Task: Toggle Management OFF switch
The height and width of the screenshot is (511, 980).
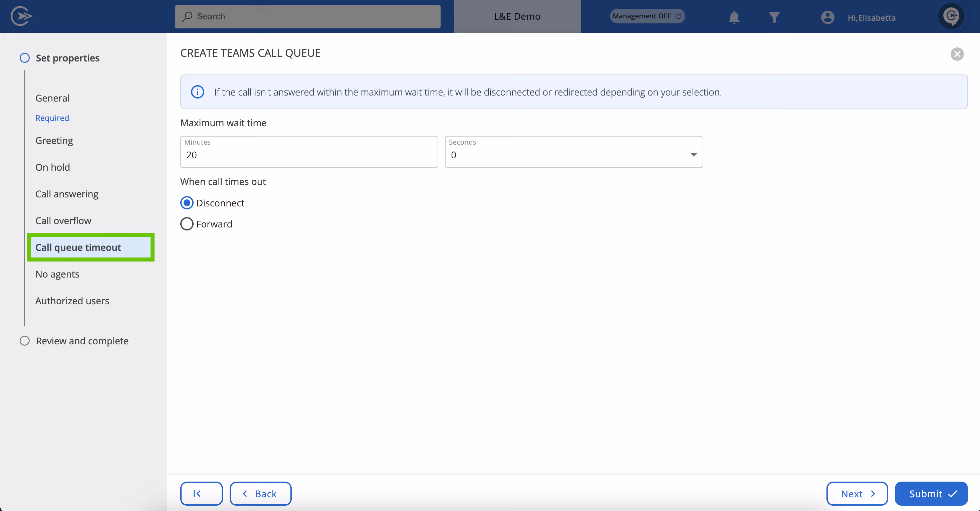Action: [x=647, y=16]
